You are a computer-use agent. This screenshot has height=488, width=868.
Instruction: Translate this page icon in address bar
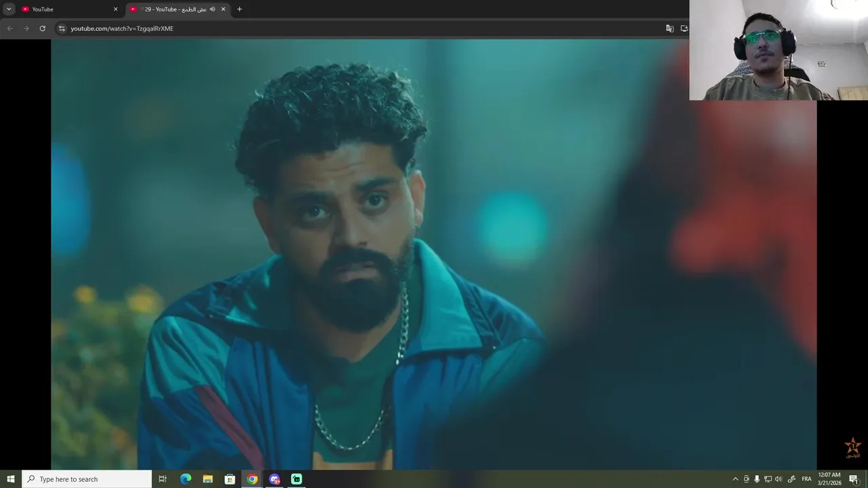(670, 28)
